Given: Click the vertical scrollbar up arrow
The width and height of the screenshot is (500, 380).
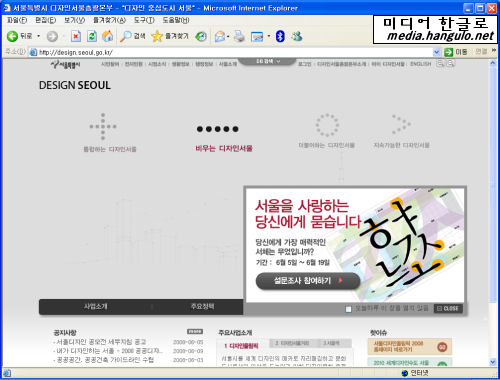Looking at the screenshot, I should pyautogui.click(x=493, y=63).
